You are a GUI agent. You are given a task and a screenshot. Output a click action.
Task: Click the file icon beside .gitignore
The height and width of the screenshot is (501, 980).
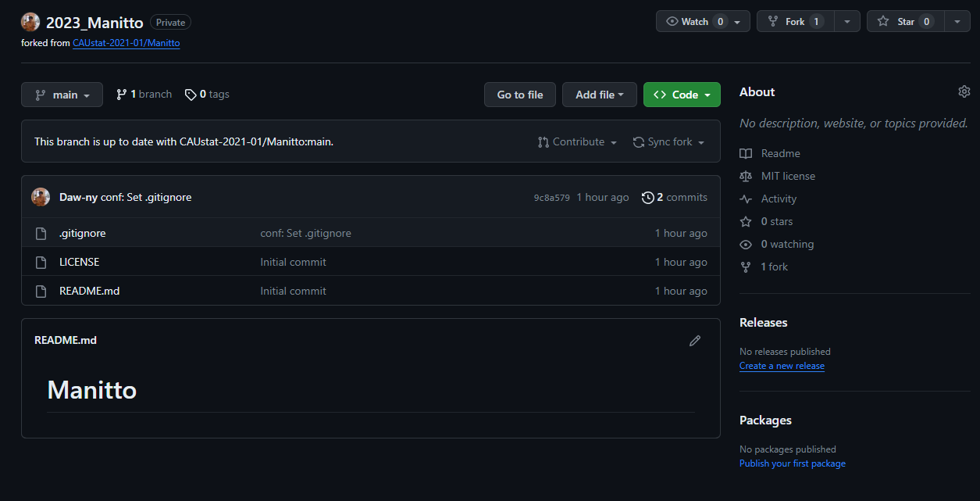[x=41, y=233]
